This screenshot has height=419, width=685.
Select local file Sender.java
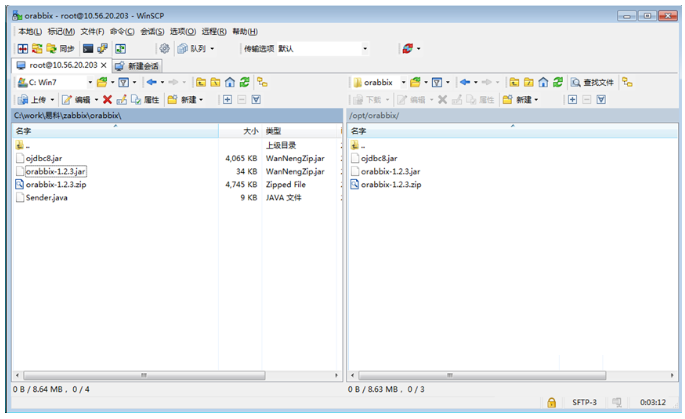tap(46, 197)
